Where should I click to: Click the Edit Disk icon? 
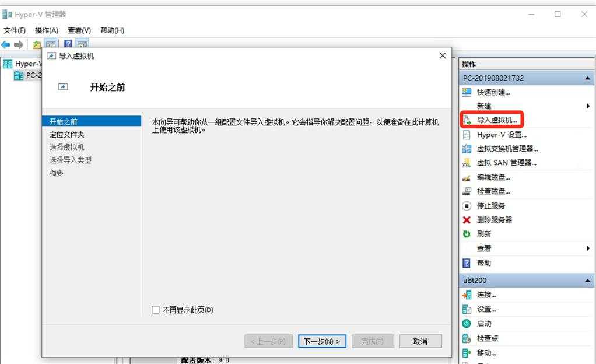[467, 177]
